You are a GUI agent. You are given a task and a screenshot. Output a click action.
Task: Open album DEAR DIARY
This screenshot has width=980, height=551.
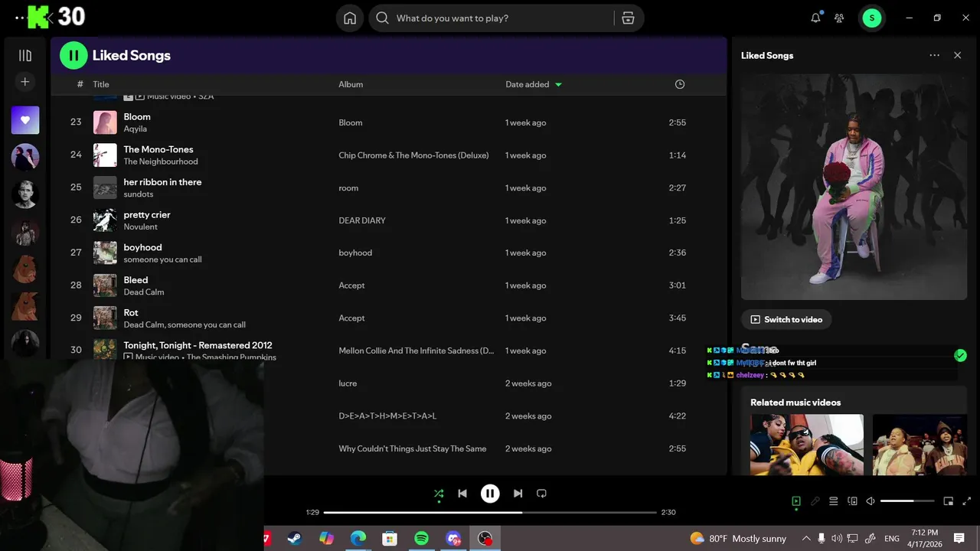tap(362, 220)
